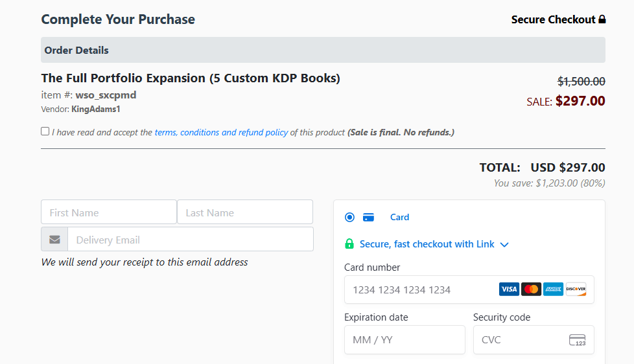Click the blue credit card icon
The image size is (634, 364).
(368, 218)
